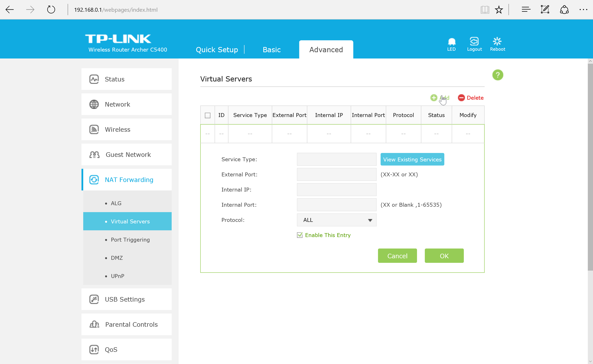Click the Logout icon

(x=474, y=41)
